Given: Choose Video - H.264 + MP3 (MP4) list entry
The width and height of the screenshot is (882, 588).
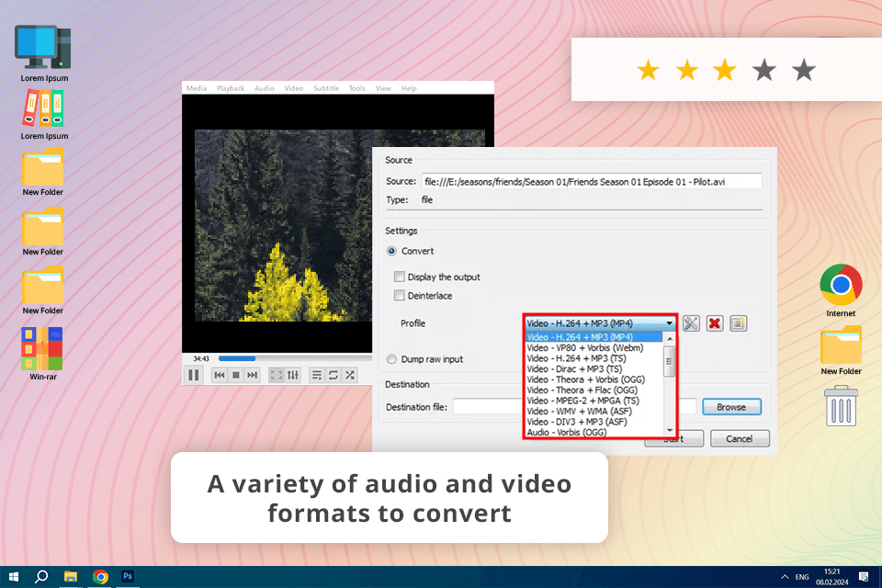Looking at the screenshot, I should (x=594, y=337).
